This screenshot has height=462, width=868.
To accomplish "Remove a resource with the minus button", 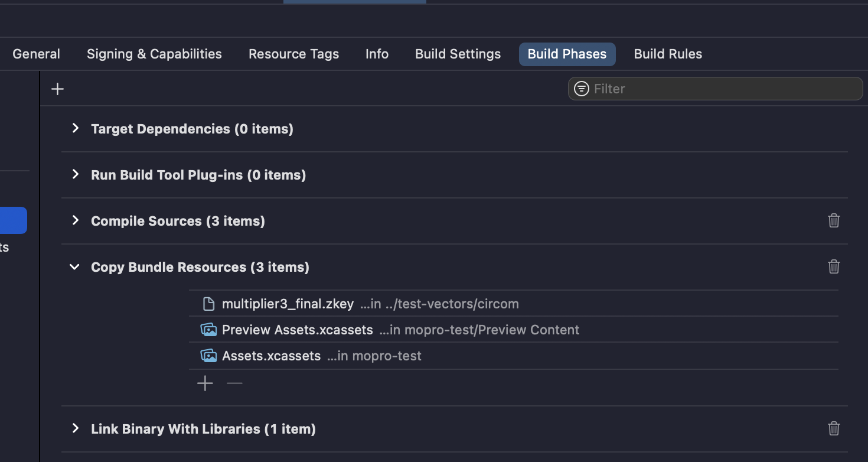I will [x=234, y=383].
